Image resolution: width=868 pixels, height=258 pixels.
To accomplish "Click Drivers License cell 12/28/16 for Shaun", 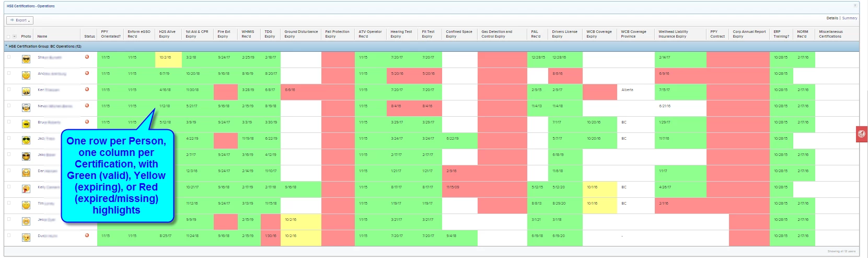I will pyautogui.click(x=565, y=60).
